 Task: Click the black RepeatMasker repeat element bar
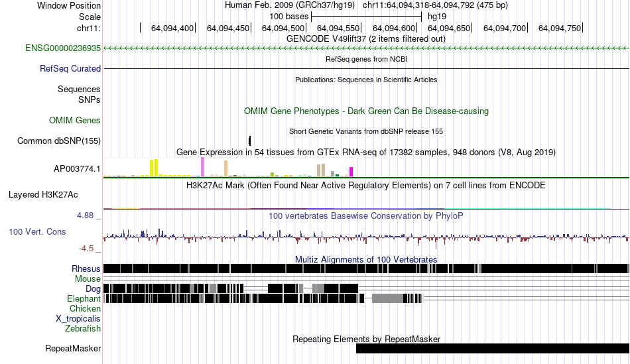[493, 348]
